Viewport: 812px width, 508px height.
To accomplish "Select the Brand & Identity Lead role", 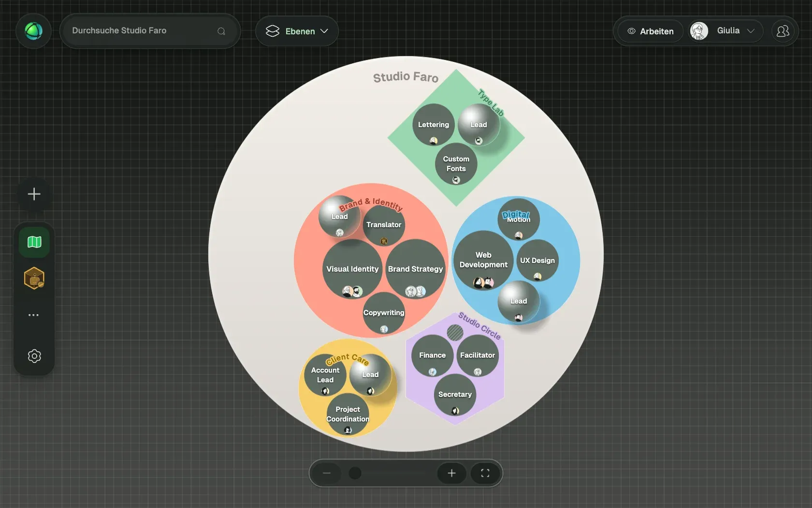I will coord(339,217).
